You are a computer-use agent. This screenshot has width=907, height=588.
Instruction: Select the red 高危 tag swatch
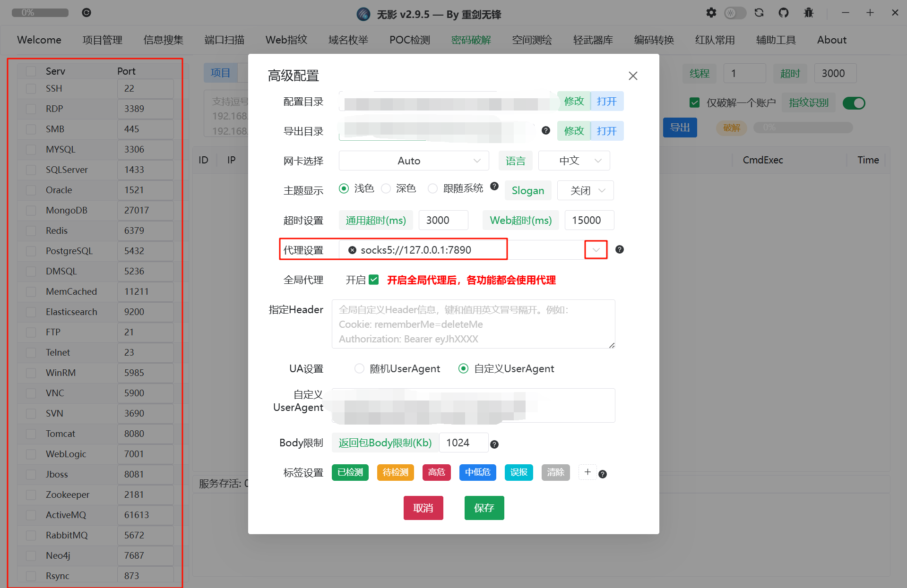[x=436, y=472]
